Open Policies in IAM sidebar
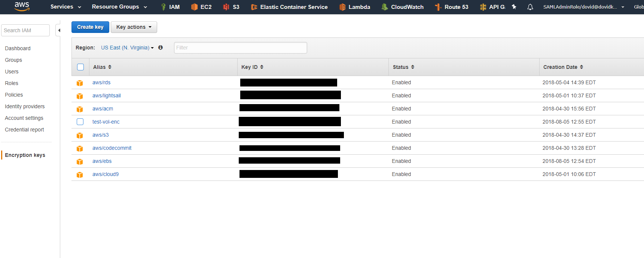644x258 pixels. (14, 95)
